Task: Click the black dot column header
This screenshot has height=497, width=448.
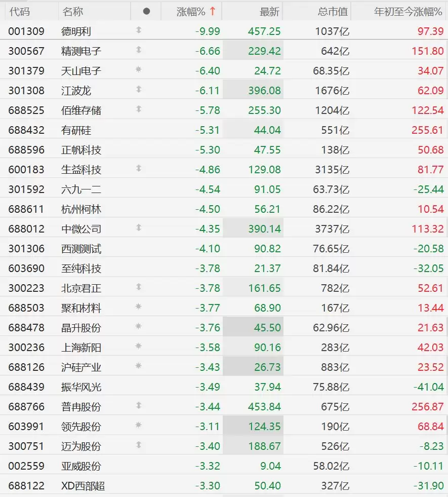Action: (x=146, y=12)
